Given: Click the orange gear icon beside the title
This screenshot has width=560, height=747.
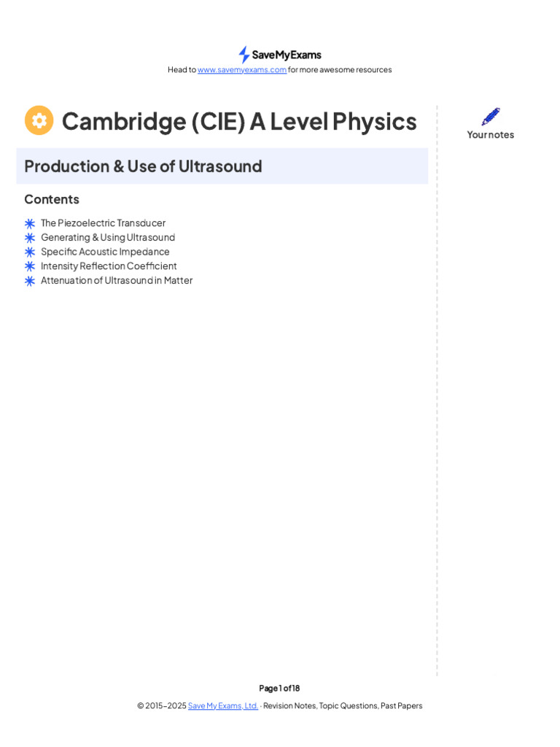Looking at the screenshot, I should (x=39, y=120).
